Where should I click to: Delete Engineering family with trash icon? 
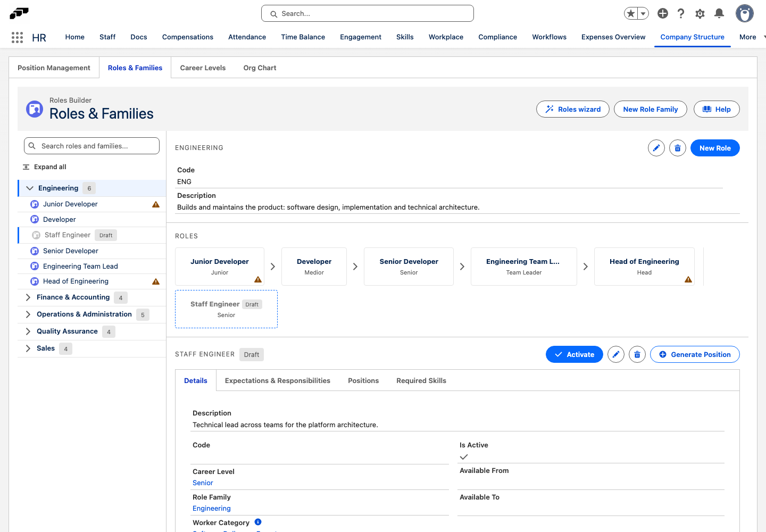point(678,148)
